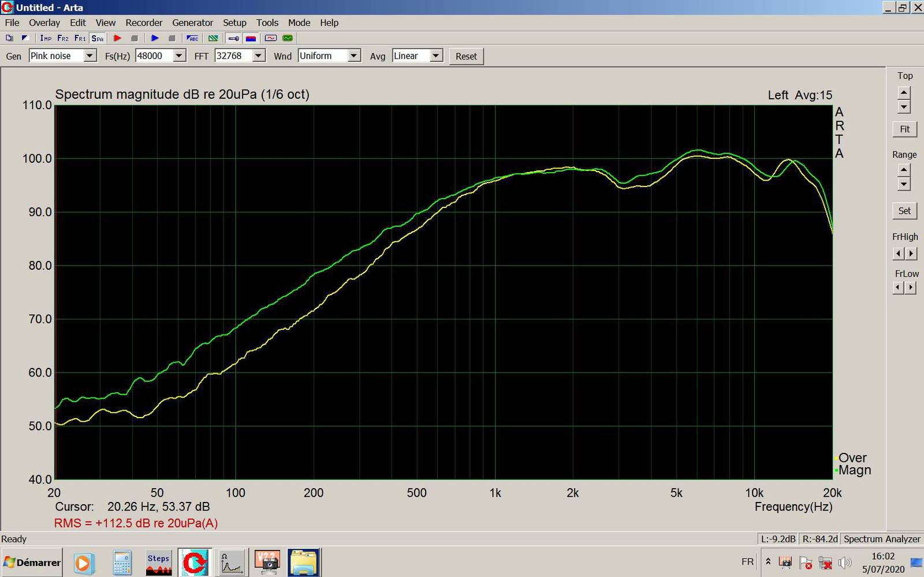Expand the Fs(Hz) 48000 sampling rate dropdown
Viewport: 924px width, 577px height.
[180, 55]
